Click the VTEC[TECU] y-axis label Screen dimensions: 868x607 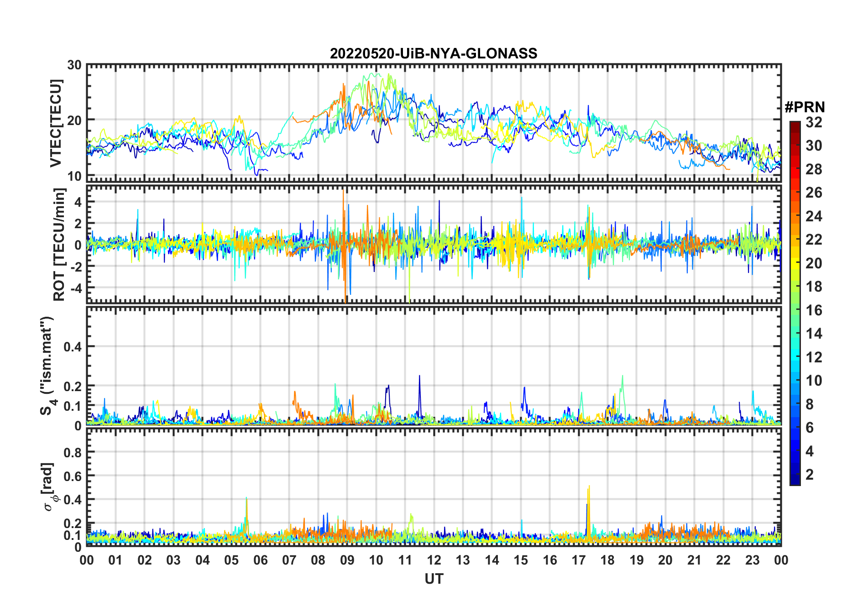[56, 123]
